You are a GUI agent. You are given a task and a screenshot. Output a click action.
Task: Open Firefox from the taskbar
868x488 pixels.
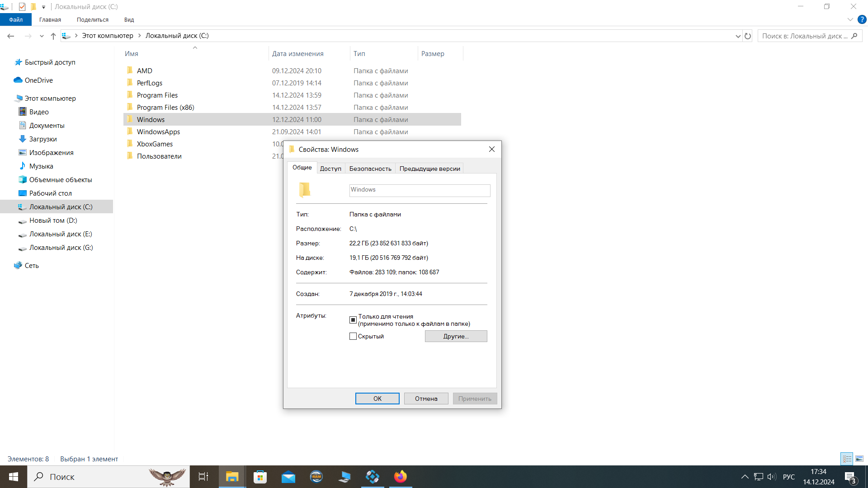tap(400, 477)
